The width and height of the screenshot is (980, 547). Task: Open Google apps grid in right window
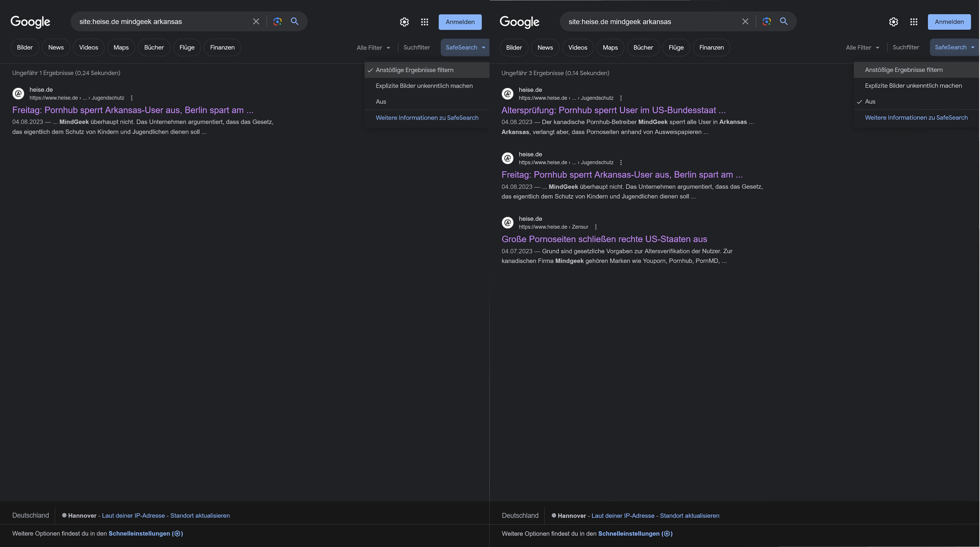tap(914, 22)
